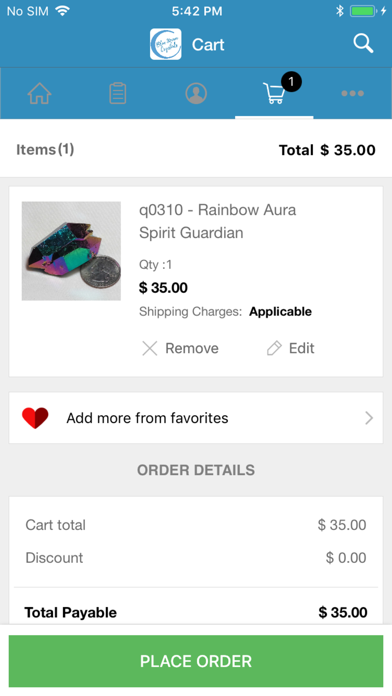Click the X icon beside Remove
The image size is (392, 696).
(x=150, y=348)
